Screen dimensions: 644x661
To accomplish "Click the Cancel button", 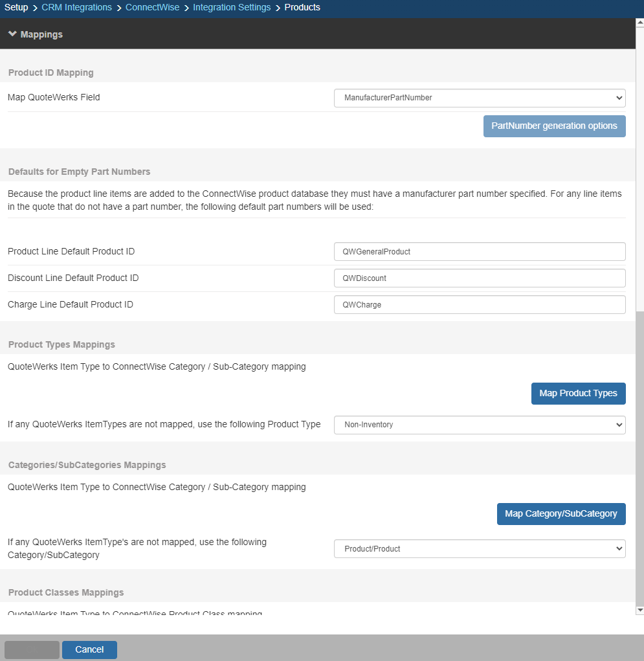I will click(x=89, y=649).
